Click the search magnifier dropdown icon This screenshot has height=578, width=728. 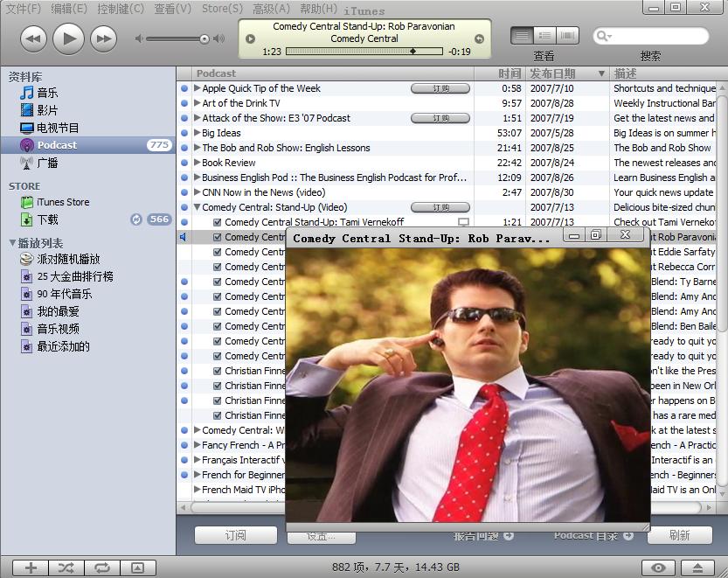click(x=604, y=36)
